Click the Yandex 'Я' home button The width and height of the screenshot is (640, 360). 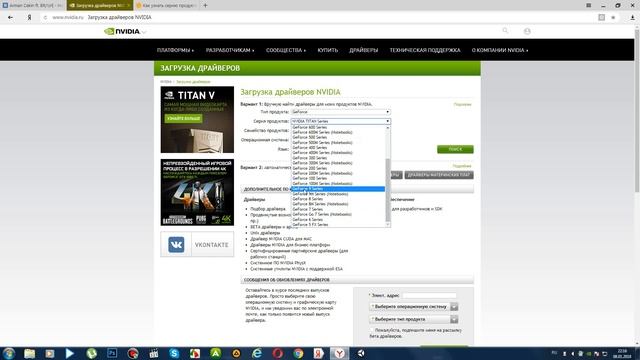pyautogui.click(x=29, y=18)
